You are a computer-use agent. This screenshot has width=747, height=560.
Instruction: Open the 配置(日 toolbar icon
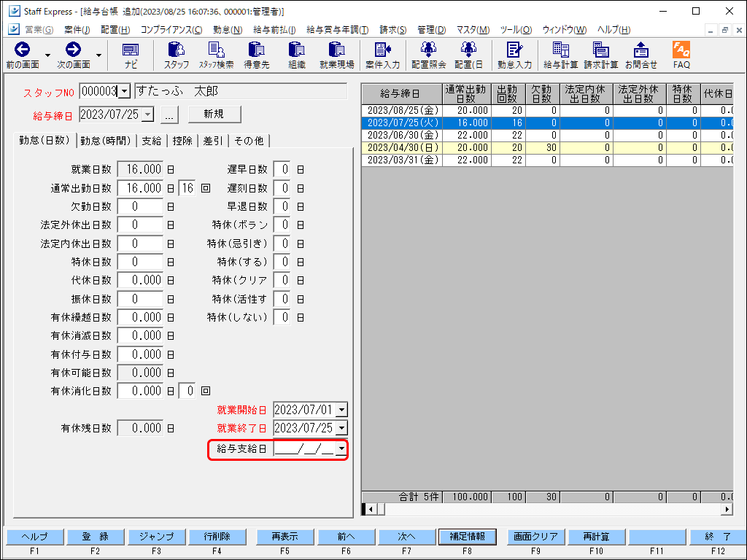tap(468, 55)
